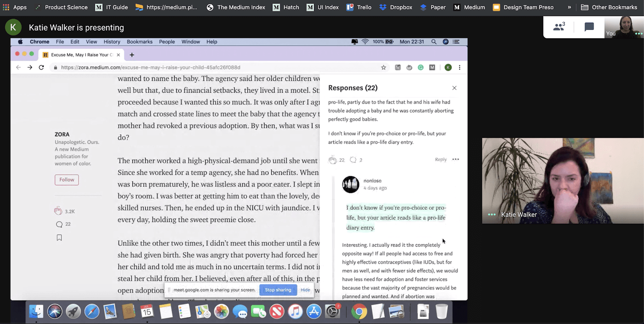Open more options on the response
The height and width of the screenshot is (324, 644).
(x=456, y=159)
